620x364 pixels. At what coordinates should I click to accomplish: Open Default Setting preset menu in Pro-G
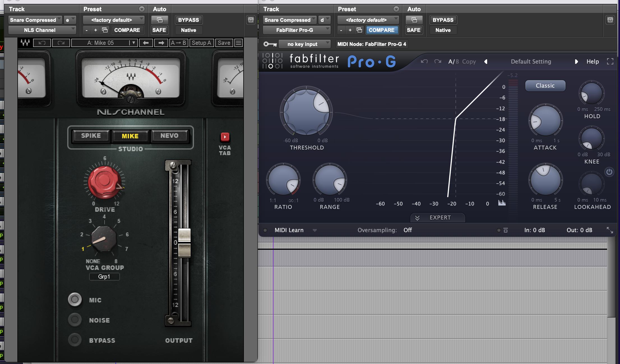pos(531,62)
